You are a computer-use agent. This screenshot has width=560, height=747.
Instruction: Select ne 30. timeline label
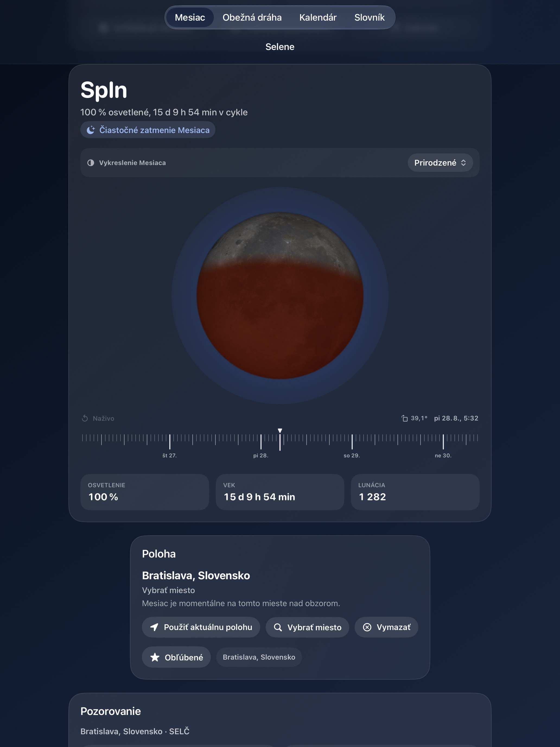pos(443,455)
